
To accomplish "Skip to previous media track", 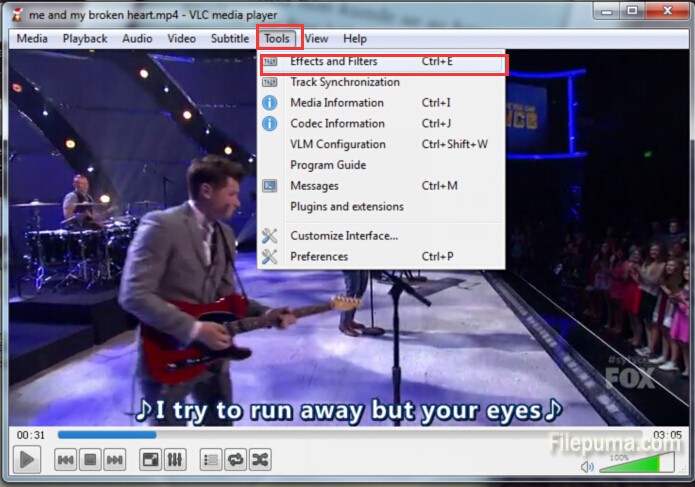I will (x=65, y=460).
